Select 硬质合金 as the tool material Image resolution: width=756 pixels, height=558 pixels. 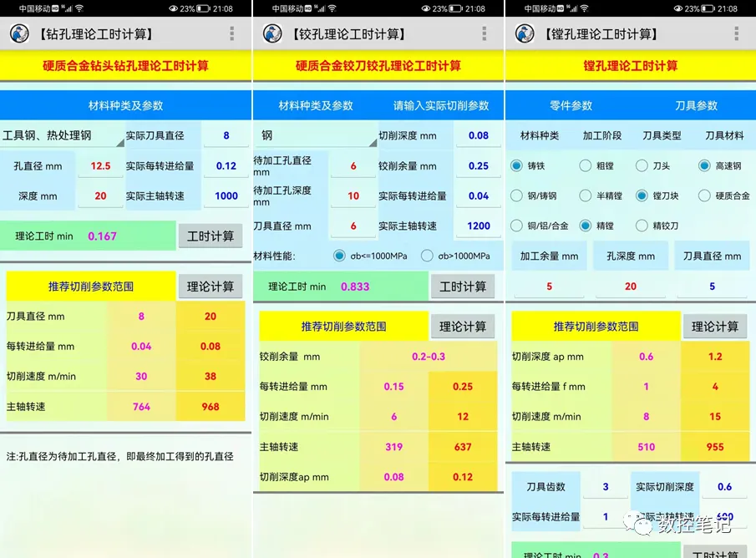tap(704, 195)
